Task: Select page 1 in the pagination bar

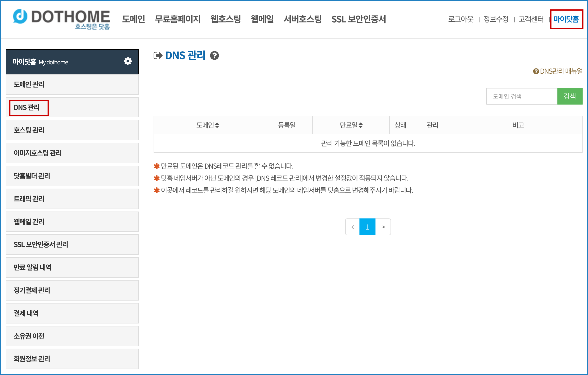Action: [x=368, y=227]
